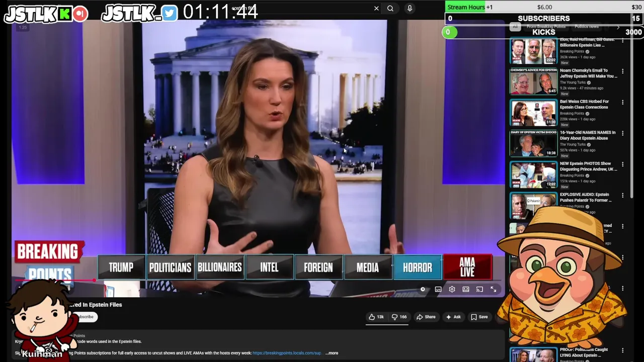Open 'PROOF: Politicians Caught LYING' video title
This screenshot has height=362, width=644.
[x=584, y=352]
